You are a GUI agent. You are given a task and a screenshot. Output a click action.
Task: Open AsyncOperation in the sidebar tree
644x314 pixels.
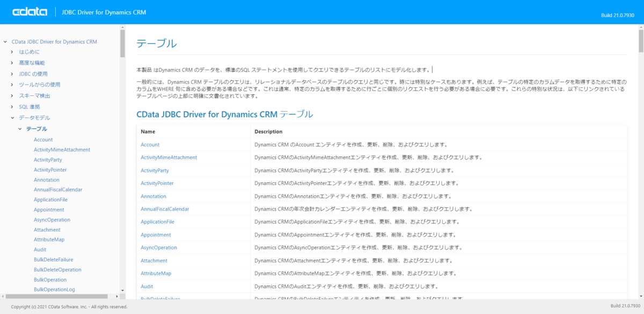52,220
